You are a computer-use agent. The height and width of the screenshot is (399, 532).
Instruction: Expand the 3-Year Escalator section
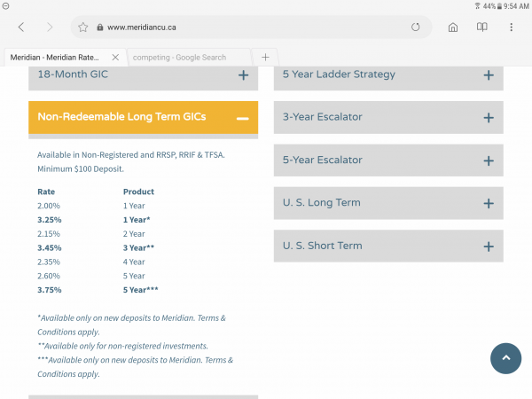pyautogui.click(x=488, y=118)
